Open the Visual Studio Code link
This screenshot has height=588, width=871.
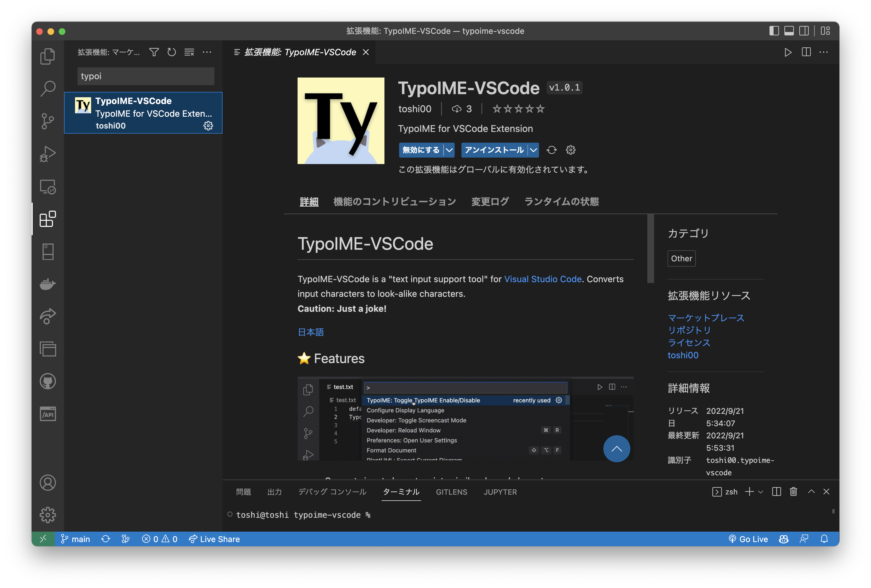coord(543,279)
